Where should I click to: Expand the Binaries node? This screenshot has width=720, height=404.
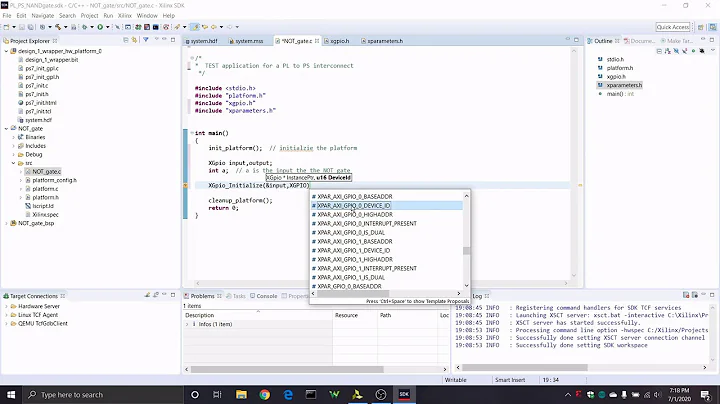click(13, 137)
